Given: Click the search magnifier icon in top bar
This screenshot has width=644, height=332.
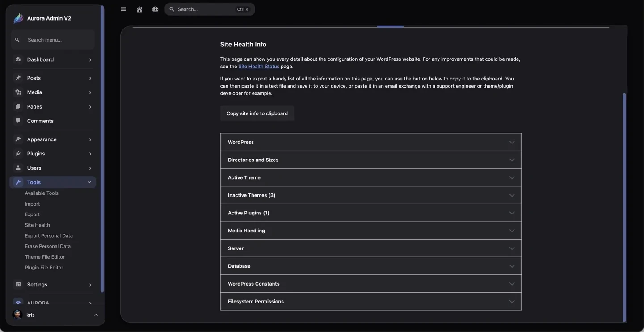Looking at the screenshot, I should click(x=172, y=9).
